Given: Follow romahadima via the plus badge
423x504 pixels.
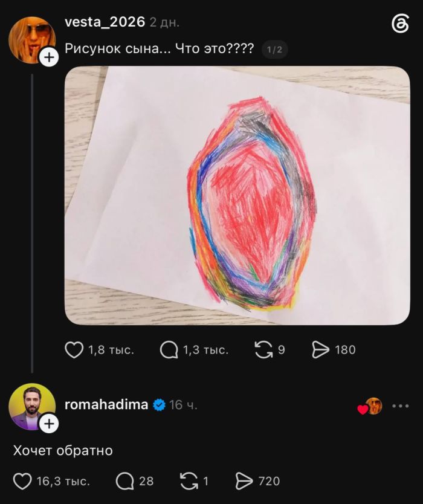Looking at the screenshot, I should coord(49,424).
